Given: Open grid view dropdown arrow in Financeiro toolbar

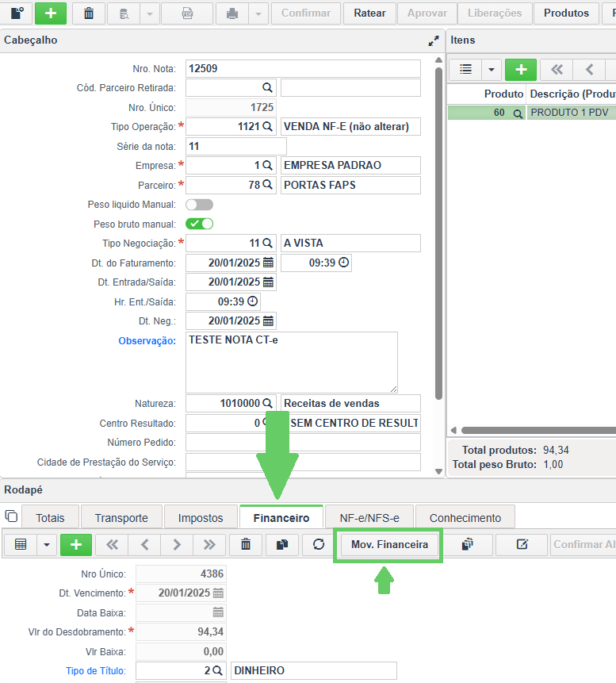Looking at the screenshot, I should pyautogui.click(x=47, y=544).
